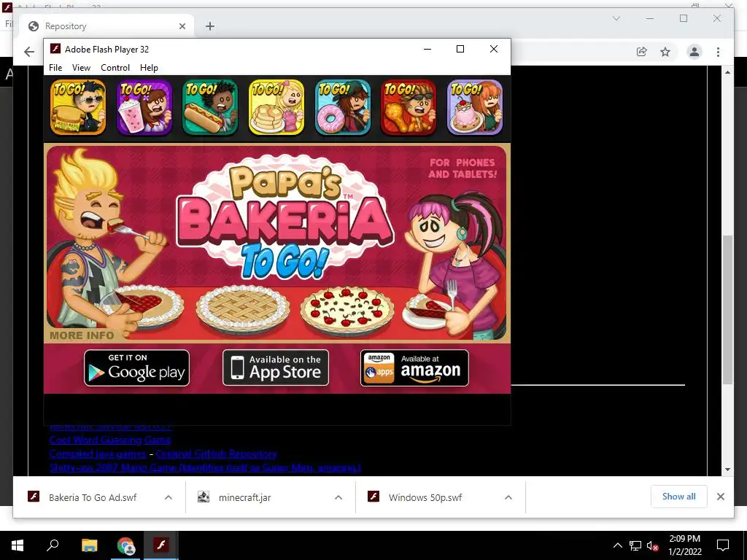
Task: Open the hot dog To Go! game icon
Action: point(210,107)
